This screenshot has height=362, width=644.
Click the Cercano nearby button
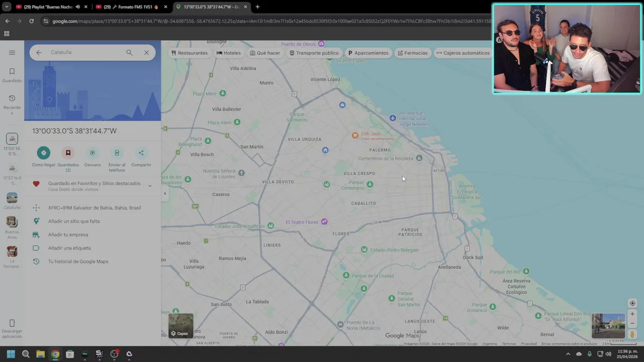click(x=93, y=153)
